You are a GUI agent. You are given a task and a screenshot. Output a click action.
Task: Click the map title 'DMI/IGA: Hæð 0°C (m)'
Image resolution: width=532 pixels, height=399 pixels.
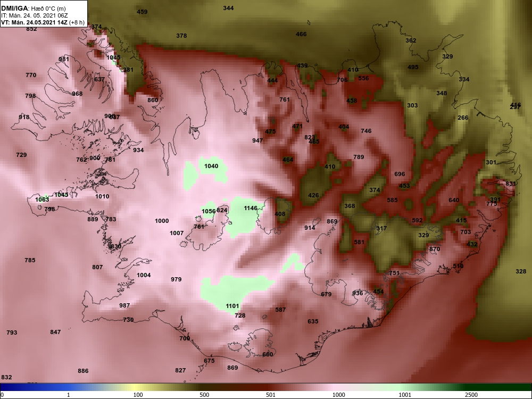[34, 9]
